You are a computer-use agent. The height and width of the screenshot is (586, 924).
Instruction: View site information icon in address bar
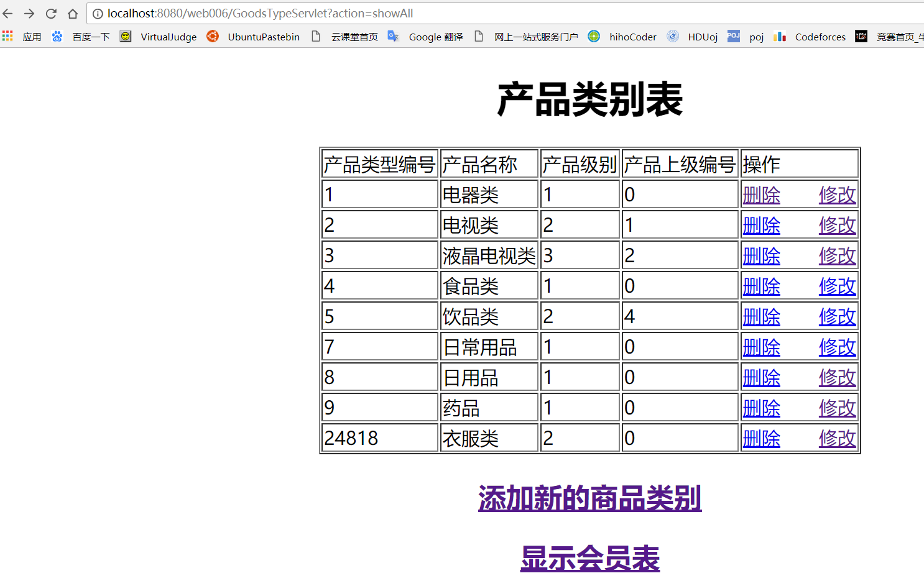(x=98, y=14)
